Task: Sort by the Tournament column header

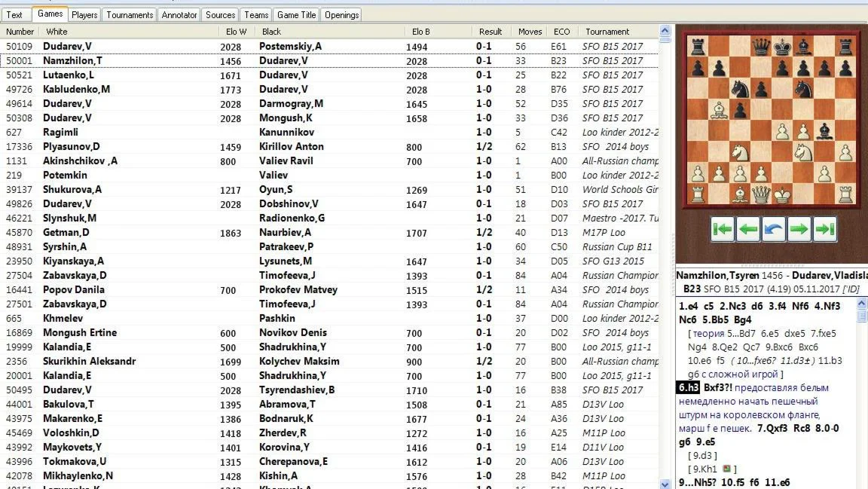Action: (619, 32)
